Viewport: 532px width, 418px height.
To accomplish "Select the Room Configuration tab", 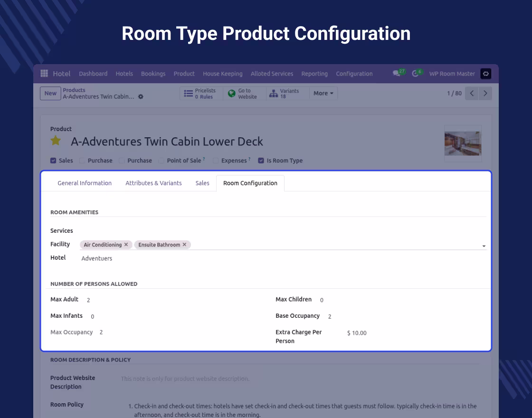I will point(250,183).
